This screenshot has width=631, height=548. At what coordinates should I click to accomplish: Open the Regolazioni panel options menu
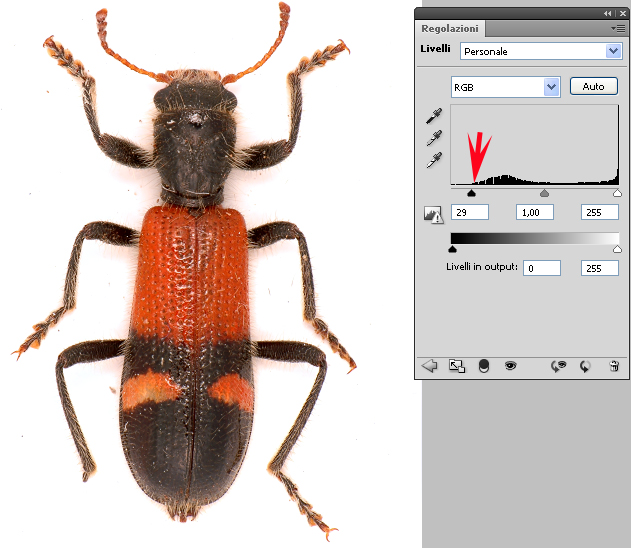pyautogui.click(x=619, y=29)
